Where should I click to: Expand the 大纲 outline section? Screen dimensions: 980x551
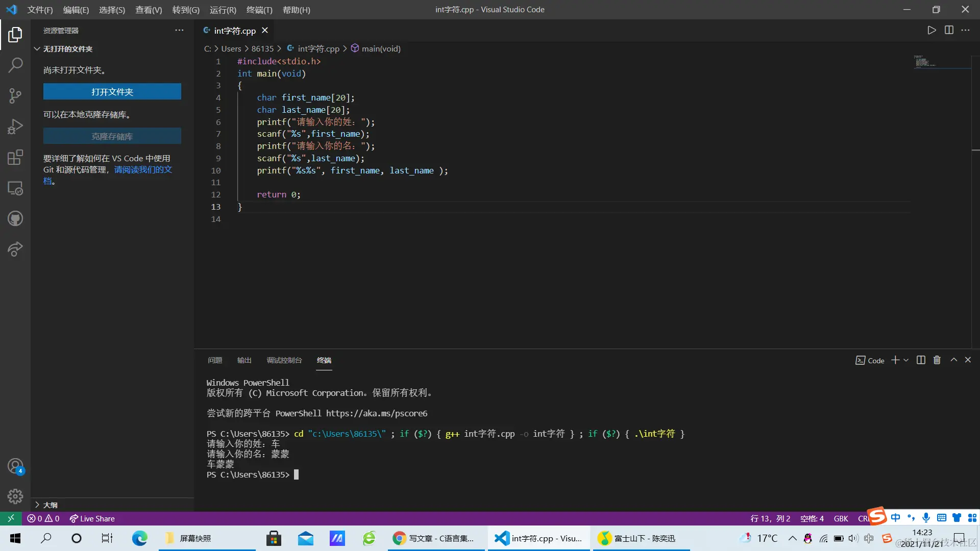[x=37, y=505]
